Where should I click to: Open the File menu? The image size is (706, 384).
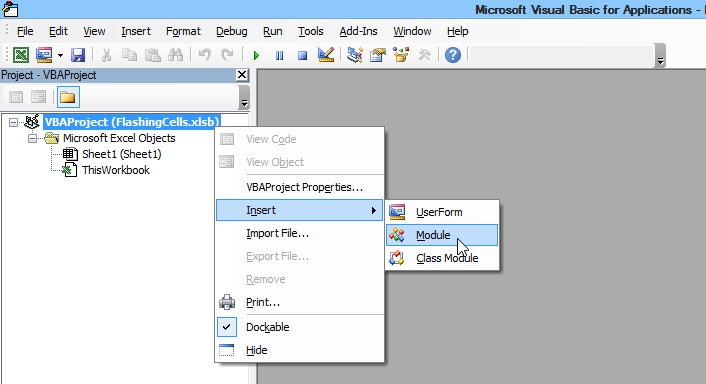(x=25, y=32)
